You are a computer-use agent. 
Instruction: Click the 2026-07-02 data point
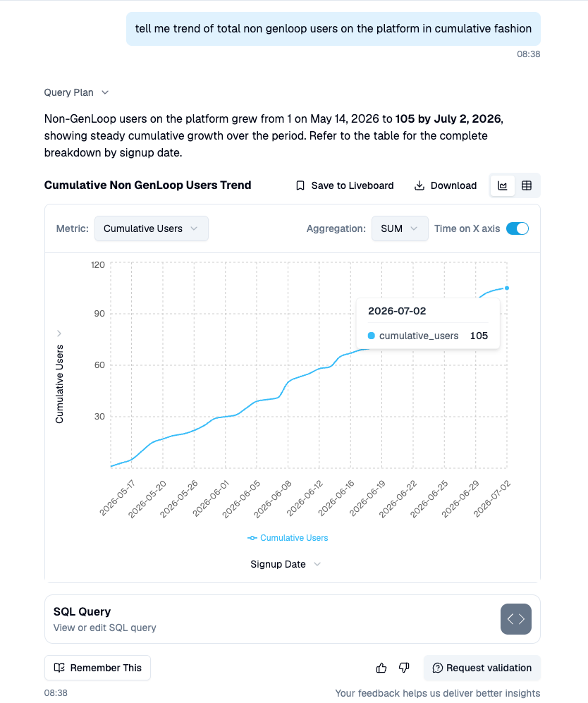[507, 288]
